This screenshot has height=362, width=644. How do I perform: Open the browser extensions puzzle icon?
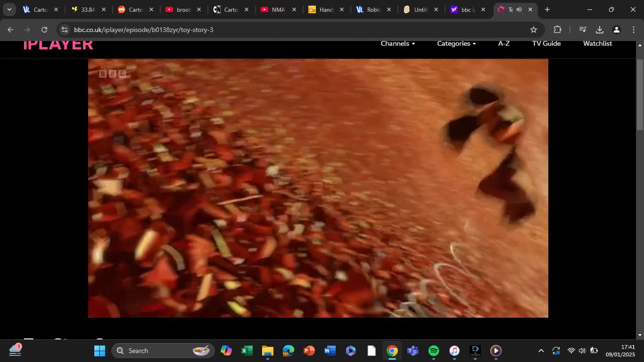(557, 30)
